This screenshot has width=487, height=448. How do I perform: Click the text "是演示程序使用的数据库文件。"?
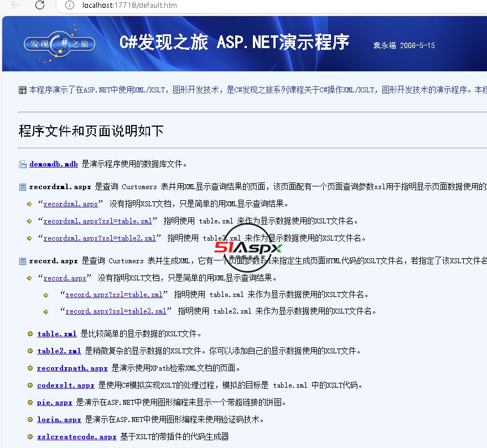point(134,164)
